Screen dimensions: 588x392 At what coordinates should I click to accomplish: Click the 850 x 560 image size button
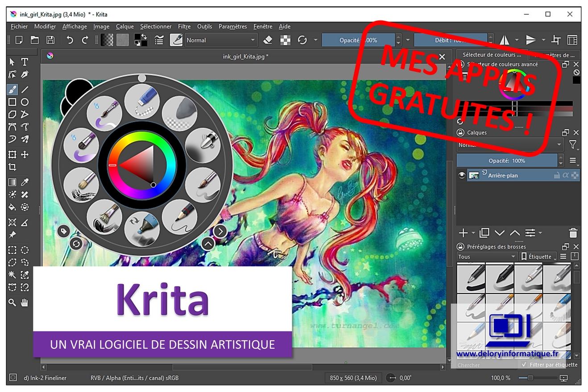pyautogui.click(x=353, y=378)
